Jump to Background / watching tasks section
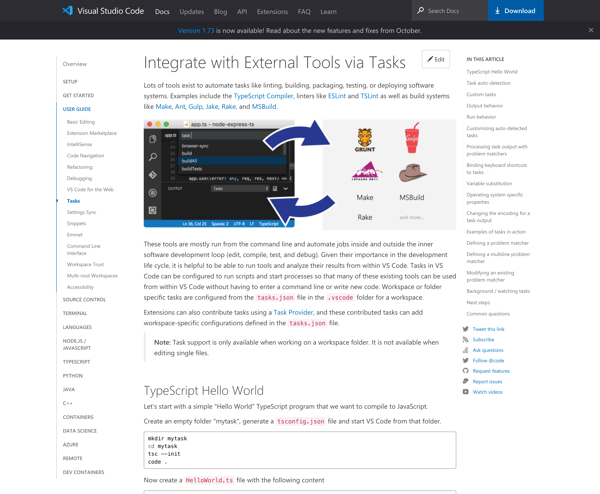 click(x=498, y=291)
